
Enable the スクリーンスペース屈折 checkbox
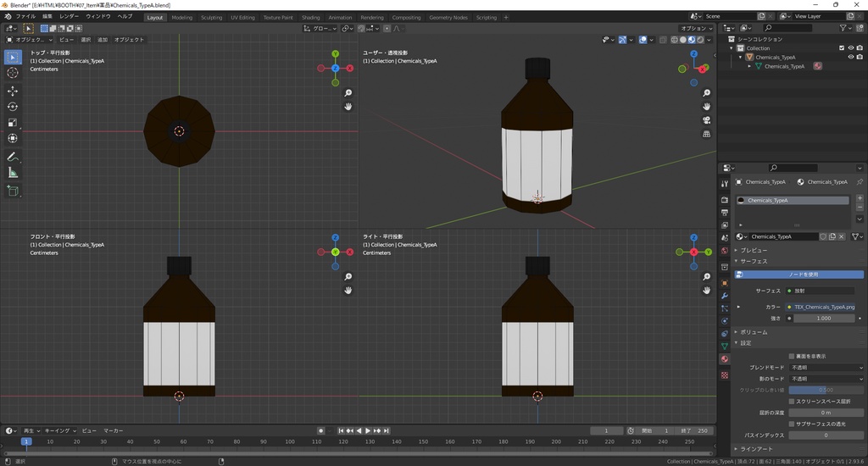click(792, 401)
